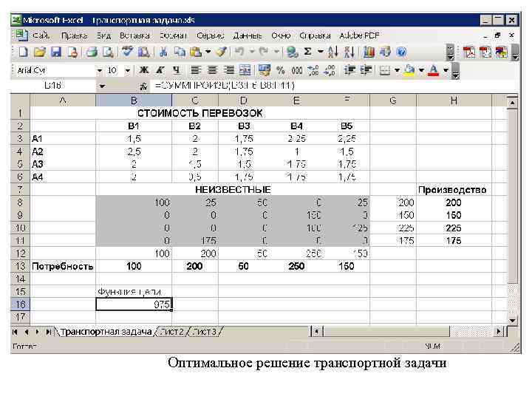This screenshot has width=532, height=399.
Task: Sort ascending with the A-Z icon
Action: pos(332,52)
